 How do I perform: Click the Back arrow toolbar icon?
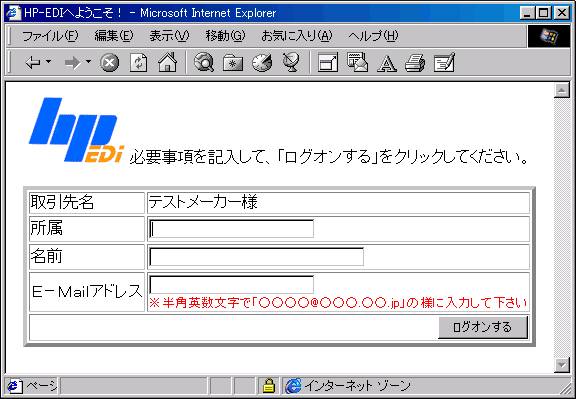pos(32,63)
